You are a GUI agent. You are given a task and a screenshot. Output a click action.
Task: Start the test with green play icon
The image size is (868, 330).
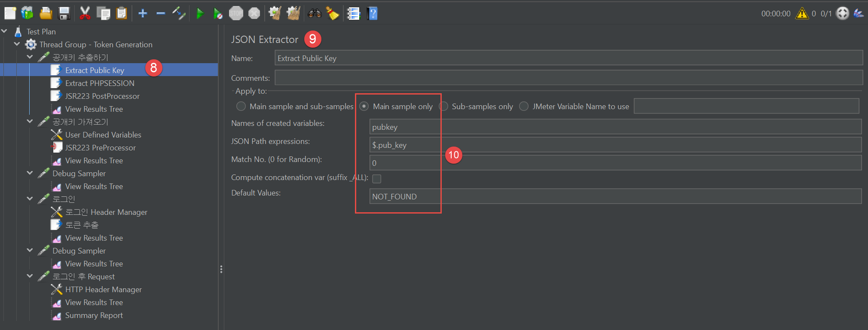click(200, 13)
